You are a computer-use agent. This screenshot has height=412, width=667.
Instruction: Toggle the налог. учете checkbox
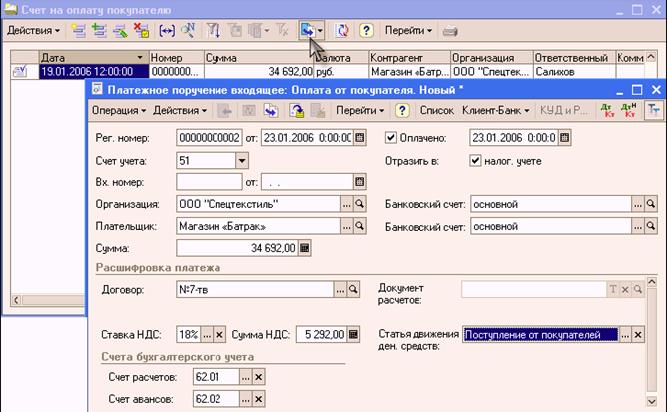(475, 161)
